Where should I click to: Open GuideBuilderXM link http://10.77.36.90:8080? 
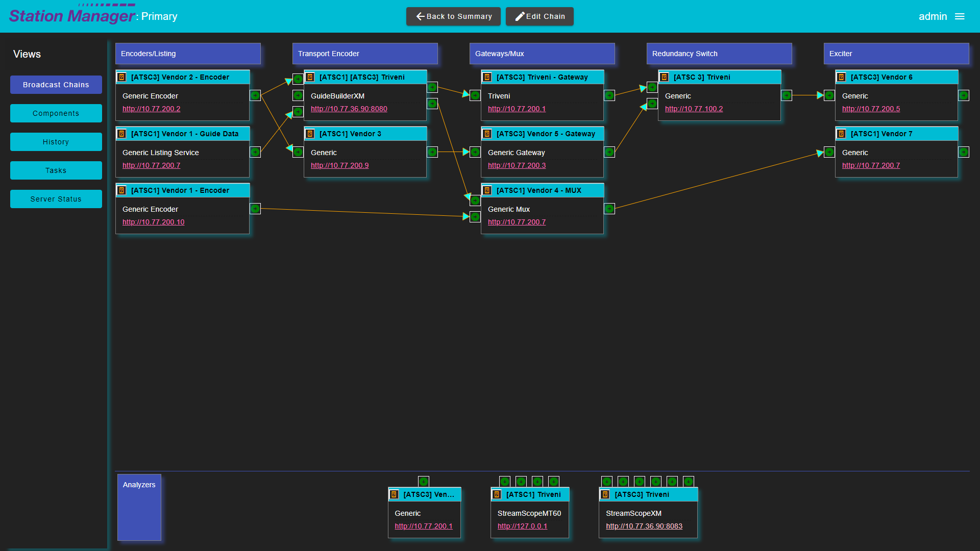pyautogui.click(x=349, y=109)
